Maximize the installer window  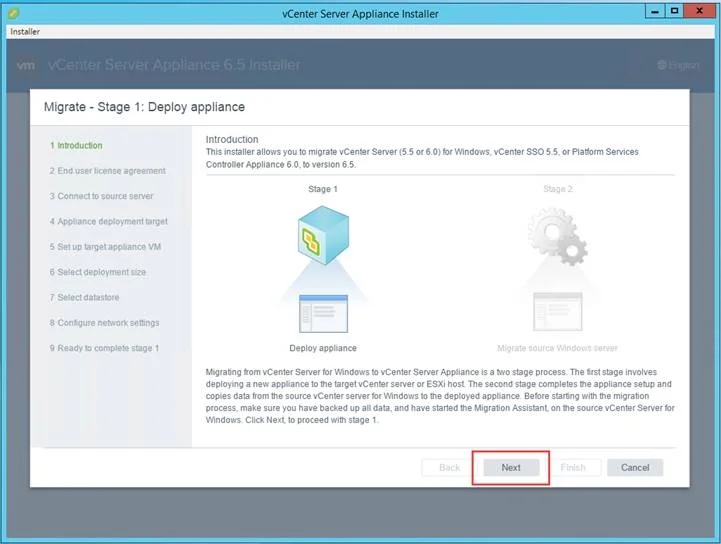click(x=674, y=11)
